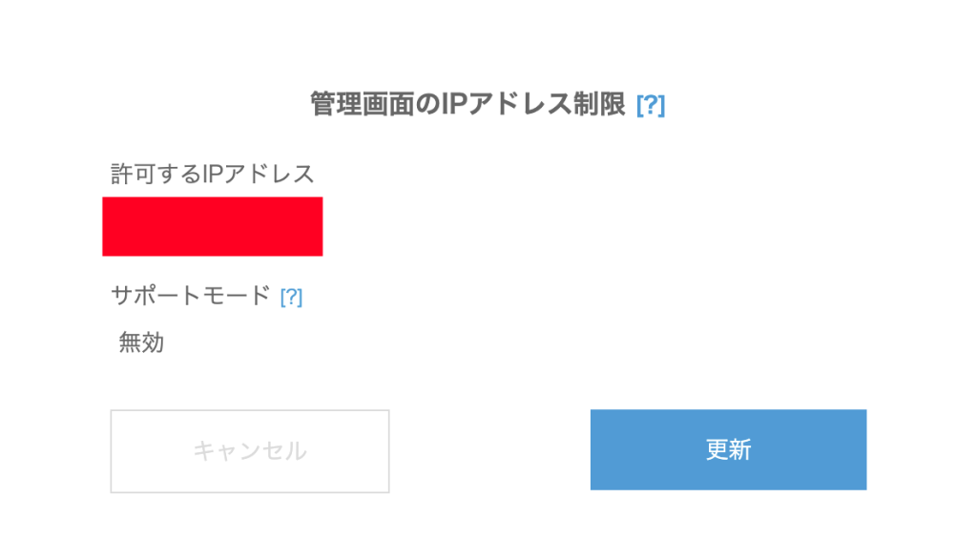This screenshot has height=560, width=977.
Task: Click the question mark next to サポートモード
Action: point(291,297)
